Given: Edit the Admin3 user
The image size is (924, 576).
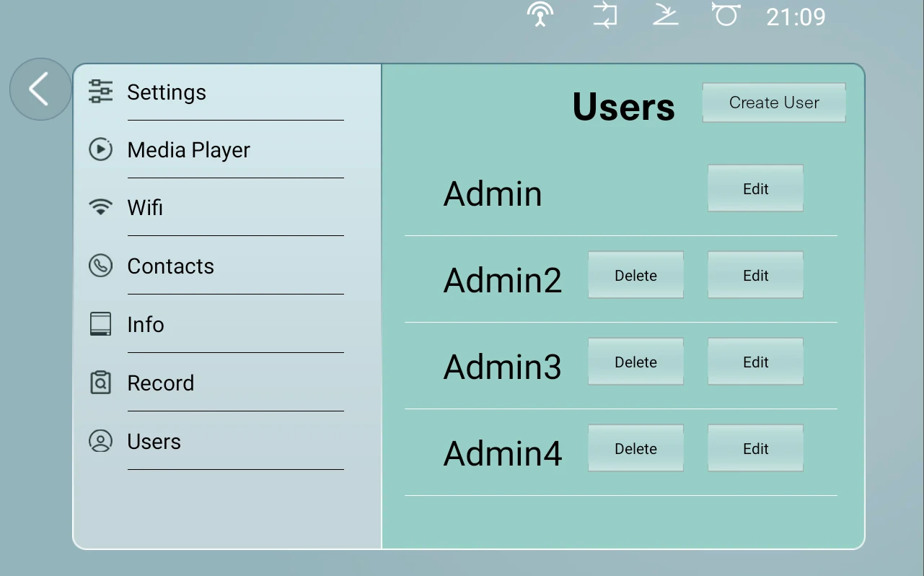Looking at the screenshot, I should pos(755,362).
